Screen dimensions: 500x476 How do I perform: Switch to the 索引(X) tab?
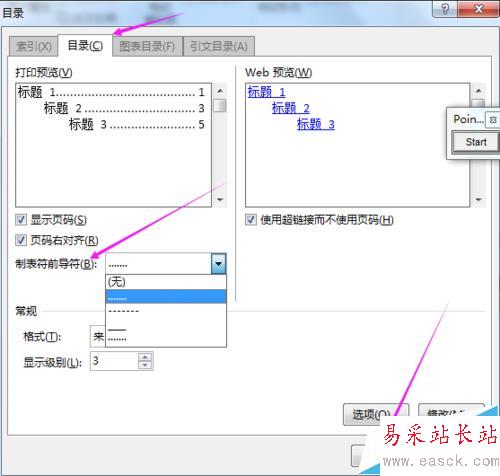click(x=34, y=46)
